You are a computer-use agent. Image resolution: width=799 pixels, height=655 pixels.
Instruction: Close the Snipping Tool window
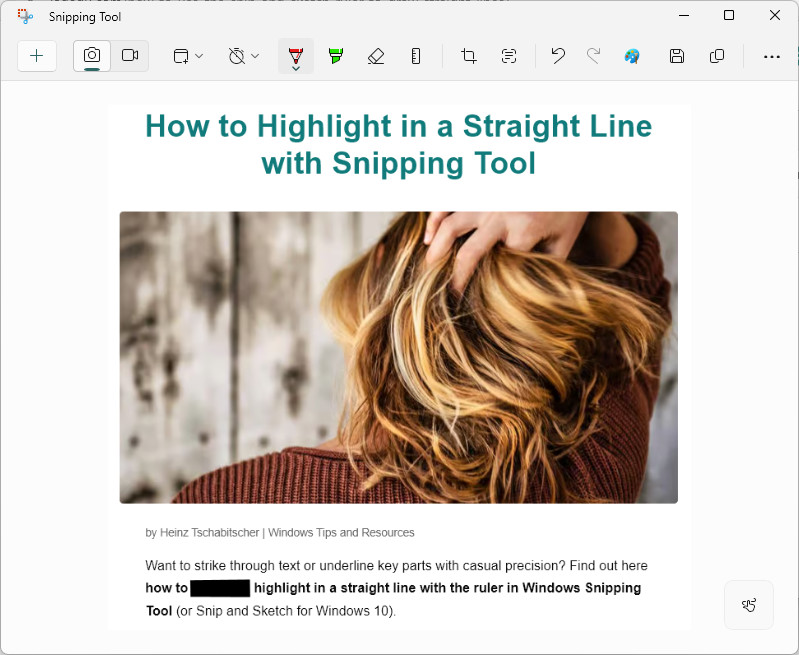coord(775,15)
